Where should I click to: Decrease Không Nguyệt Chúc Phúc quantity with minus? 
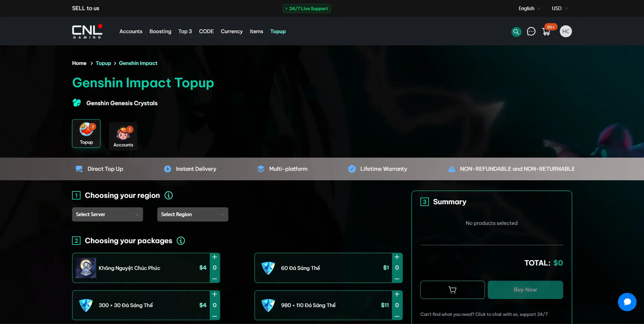point(214,279)
